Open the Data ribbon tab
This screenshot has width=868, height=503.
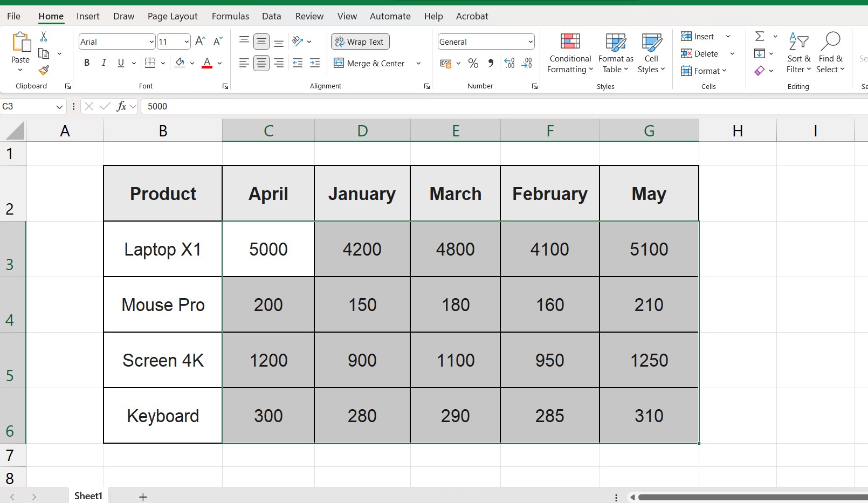(271, 16)
